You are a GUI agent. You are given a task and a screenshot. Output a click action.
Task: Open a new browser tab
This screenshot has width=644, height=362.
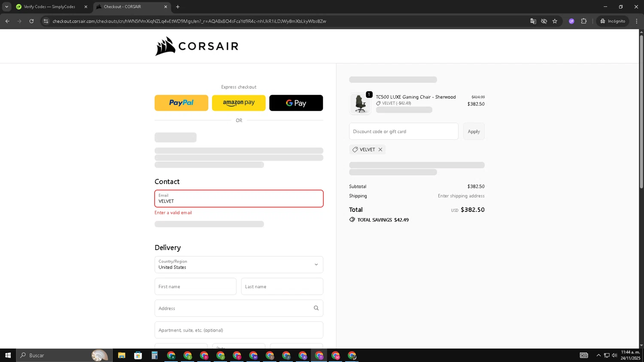pyautogui.click(x=178, y=7)
